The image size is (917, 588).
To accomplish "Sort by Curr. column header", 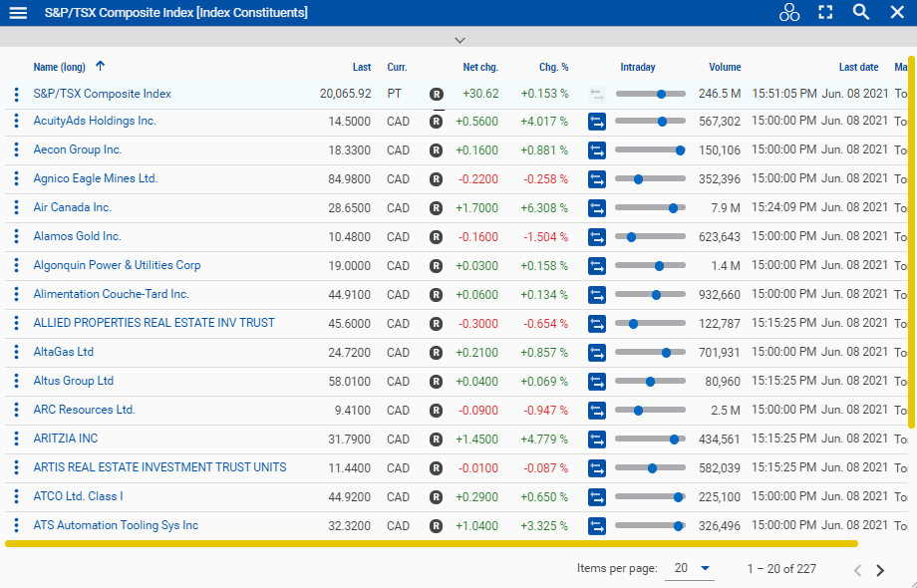I will [x=397, y=67].
